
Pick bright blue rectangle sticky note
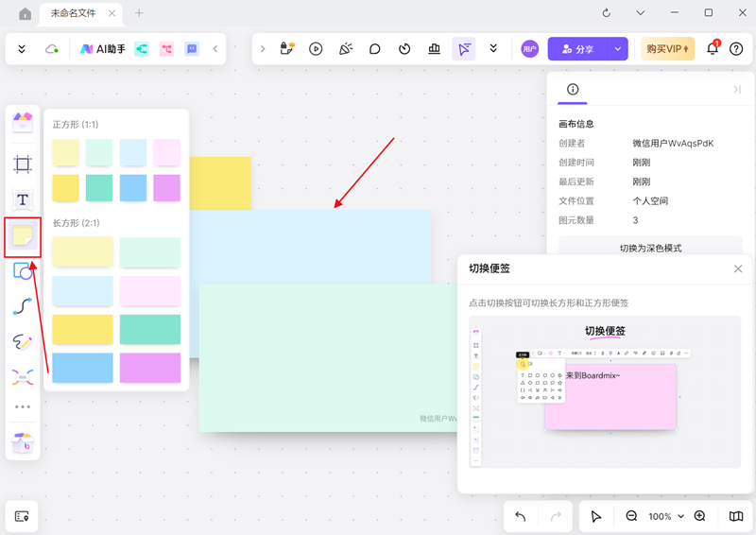coord(82,368)
